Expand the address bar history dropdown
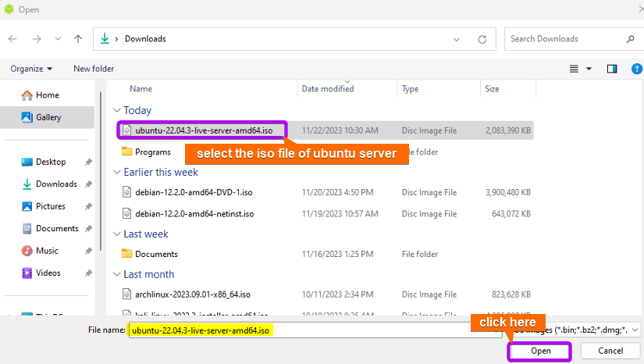Viewport: 644px width, 364px height. coord(457,39)
